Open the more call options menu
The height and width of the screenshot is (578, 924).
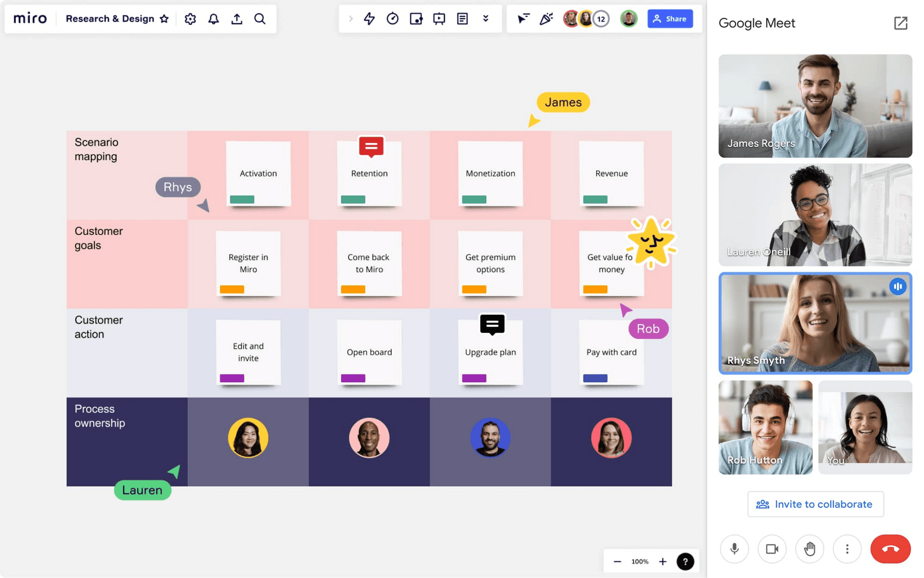847,549
